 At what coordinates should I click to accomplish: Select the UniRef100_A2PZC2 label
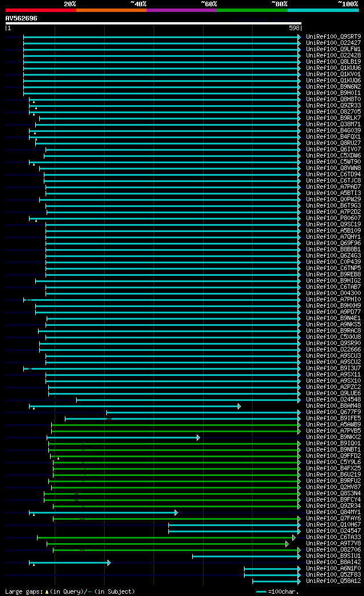tap(334, 387)
